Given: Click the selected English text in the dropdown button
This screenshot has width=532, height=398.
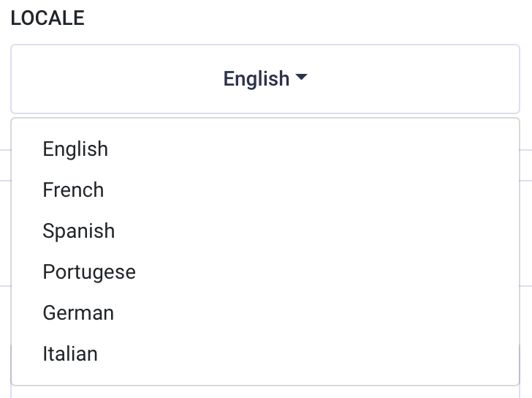Looking at the screenshot, I should click(256, 79).
